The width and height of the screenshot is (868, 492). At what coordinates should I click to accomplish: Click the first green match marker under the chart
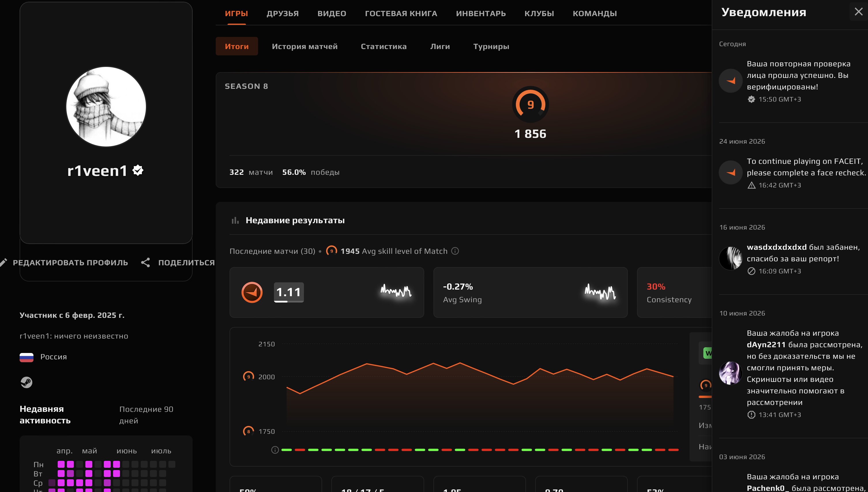(x=286, y=450)
